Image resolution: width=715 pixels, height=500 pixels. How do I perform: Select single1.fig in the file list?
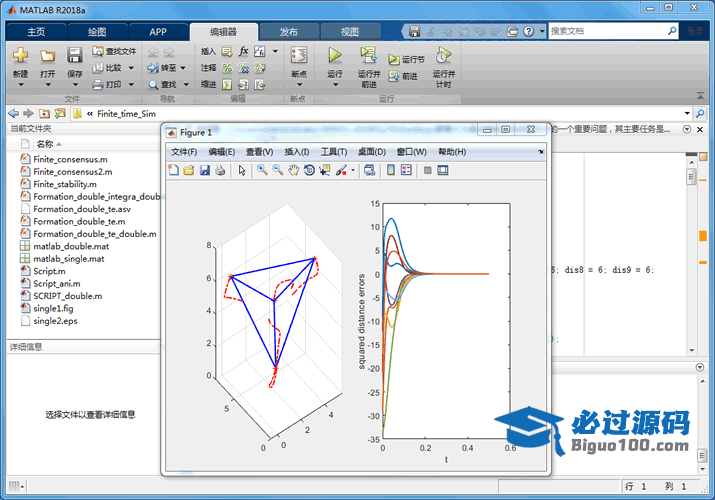53,309
